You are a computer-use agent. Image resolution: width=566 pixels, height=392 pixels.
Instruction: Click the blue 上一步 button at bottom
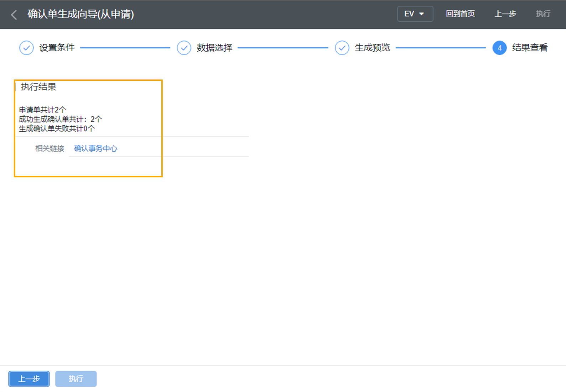29,379
